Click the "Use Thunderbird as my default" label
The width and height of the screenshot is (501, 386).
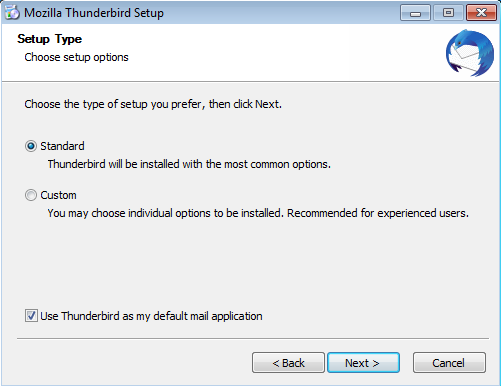click(x=151, y=316)
